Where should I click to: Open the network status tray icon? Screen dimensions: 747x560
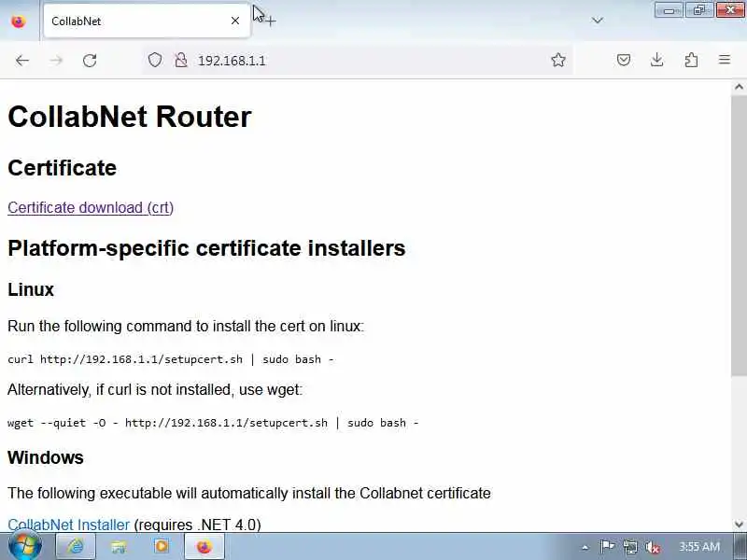[x=629, y=547]
